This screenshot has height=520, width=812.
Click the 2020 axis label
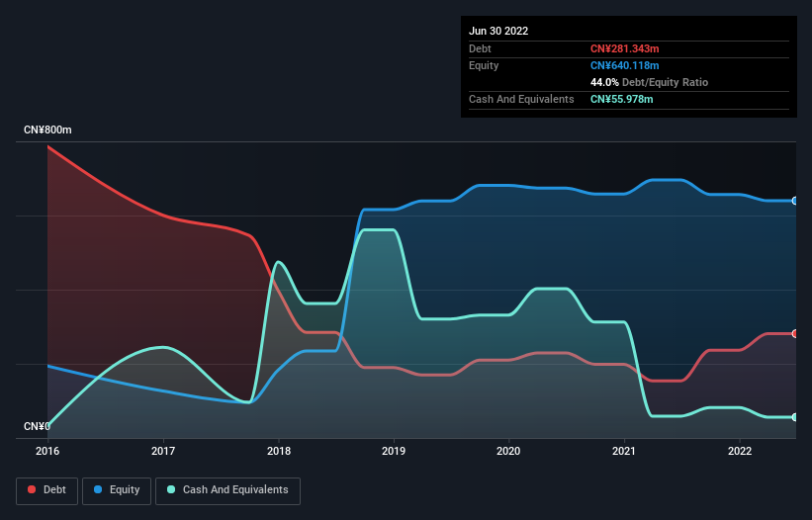coord(508,451)
